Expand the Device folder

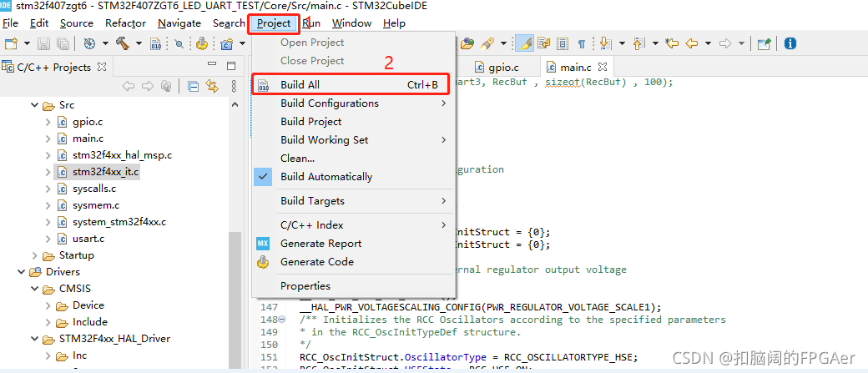coord(48,305)
